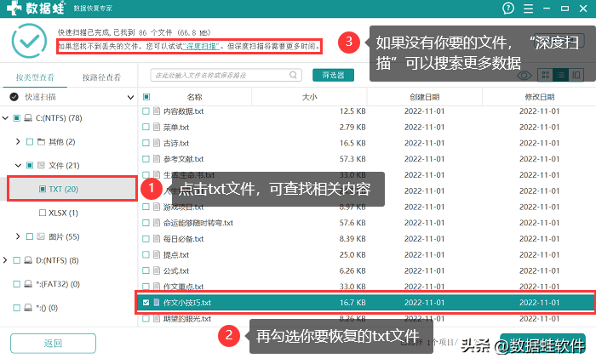The width and height of the screenshot is (596, 364).
Task: Collapse the 文件 (21) node
Action: [18, 166]
